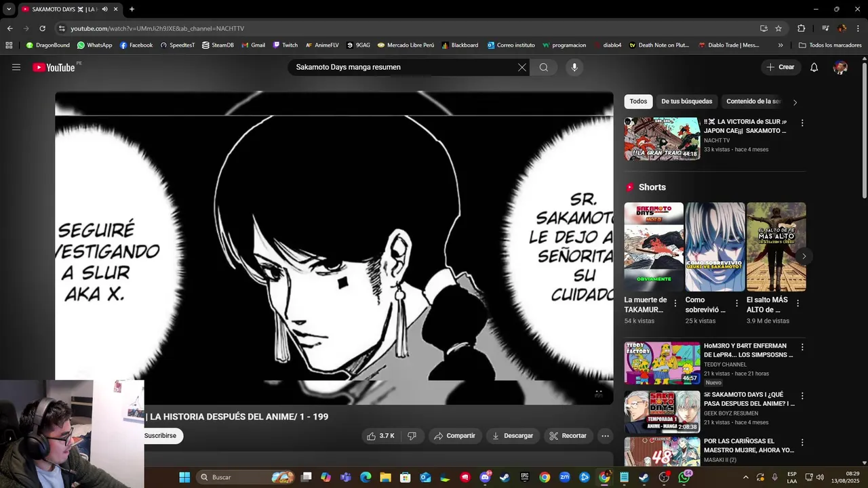Screen dimensions: 868x488
Task: Open the YouTube account avatar menu
Action: point(841,67)
